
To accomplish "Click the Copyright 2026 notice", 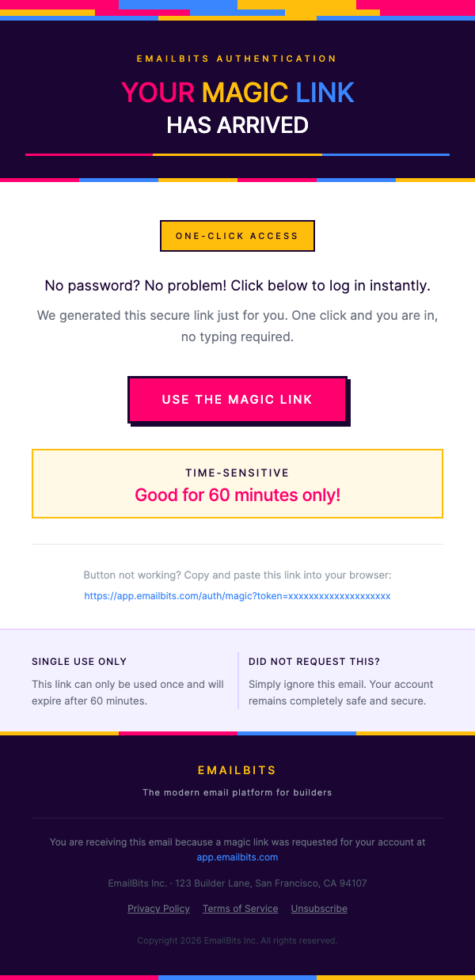I will (237, 940).
